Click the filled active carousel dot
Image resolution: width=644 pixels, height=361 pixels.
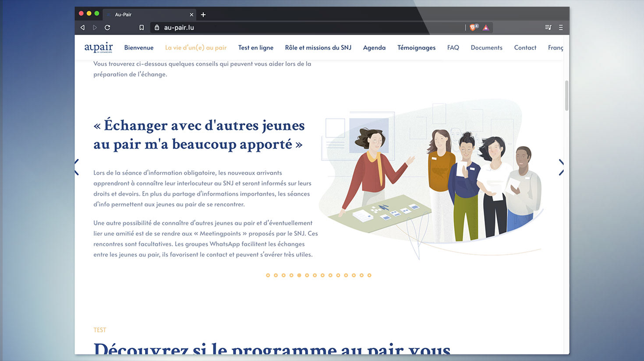pos(299,275)
